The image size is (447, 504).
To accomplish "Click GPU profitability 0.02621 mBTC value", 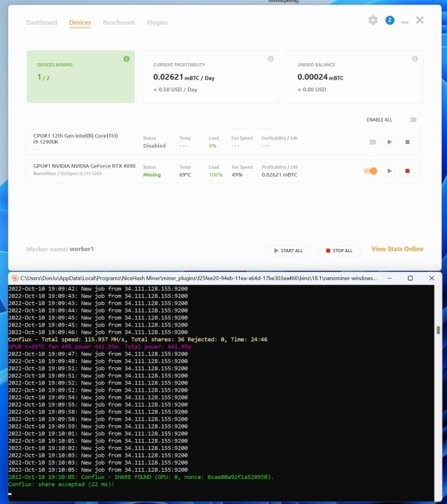I will [x=279, y=175].
